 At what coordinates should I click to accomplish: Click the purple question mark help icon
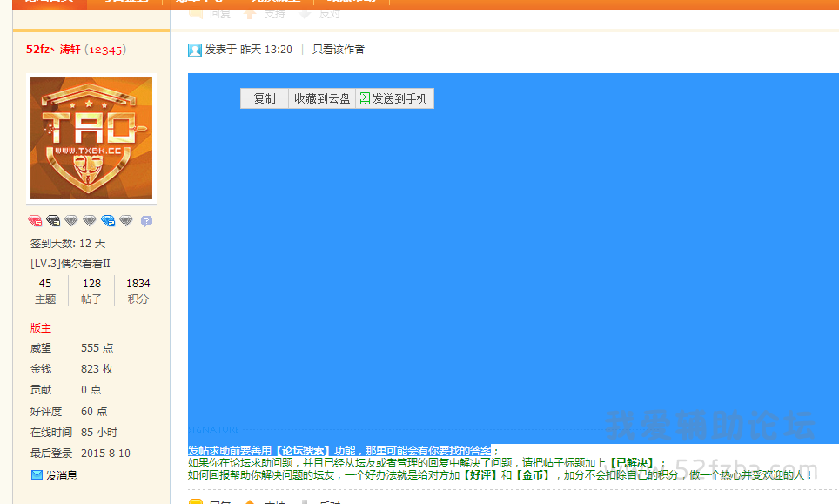click(146, 221)
